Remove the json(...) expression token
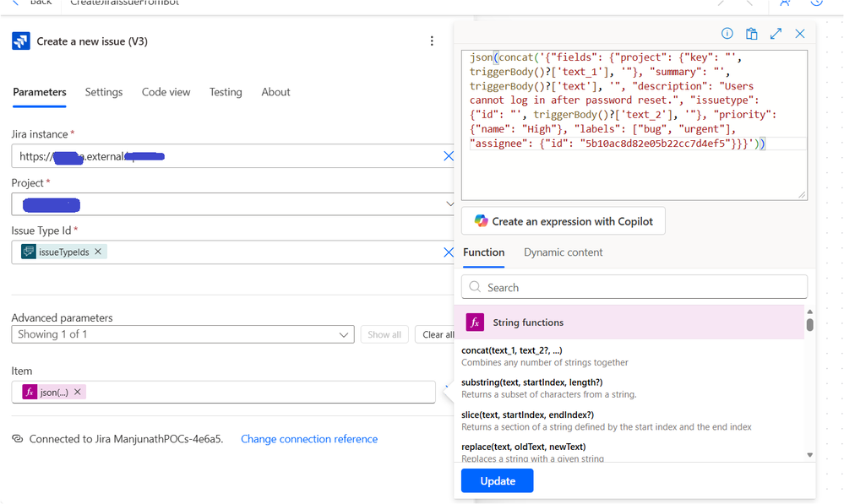The height and width of the screenshot is (504, 844). pos(78,392)
